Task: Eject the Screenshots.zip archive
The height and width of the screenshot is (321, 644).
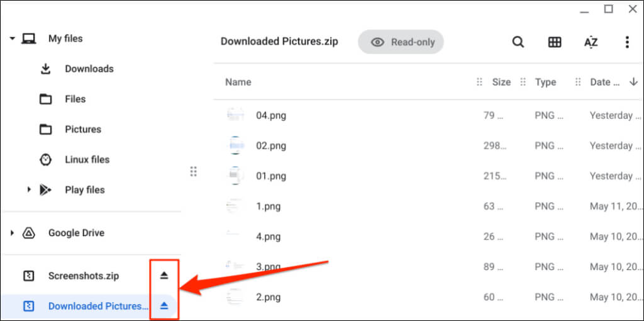Action: (x=164, y=276)
